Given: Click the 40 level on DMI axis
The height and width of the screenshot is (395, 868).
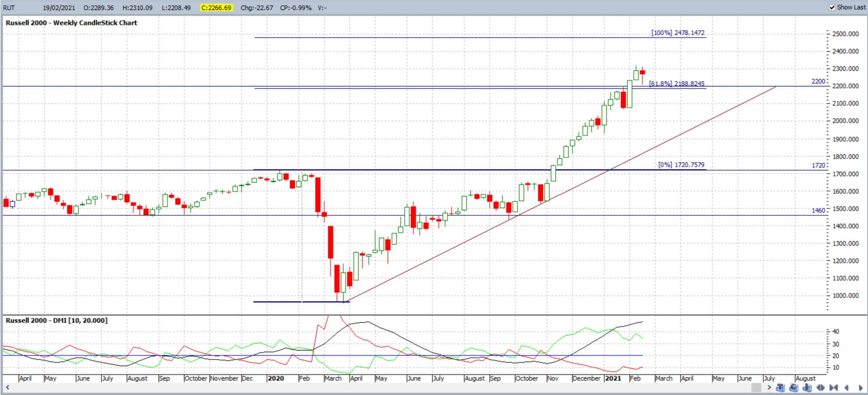Looking at the screenshot, I should click(x=836, y=331).
